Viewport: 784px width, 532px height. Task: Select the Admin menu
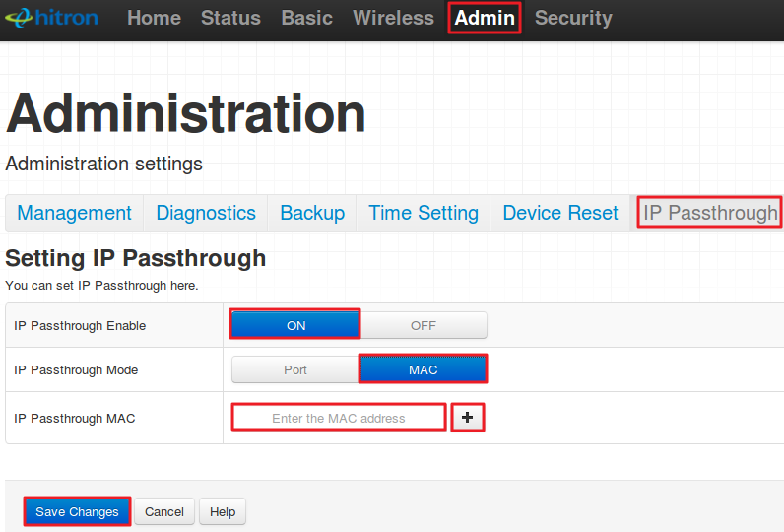pos(485,18)
